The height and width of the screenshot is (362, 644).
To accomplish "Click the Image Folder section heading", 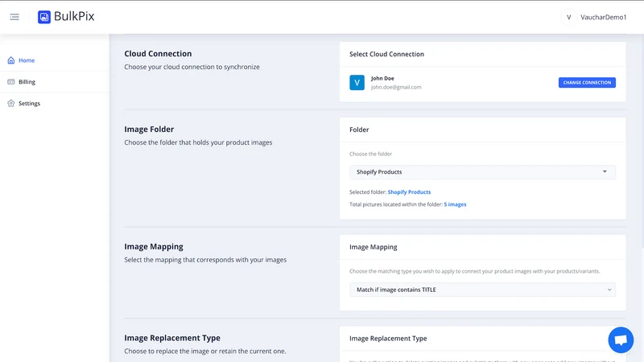I will 149,130.
